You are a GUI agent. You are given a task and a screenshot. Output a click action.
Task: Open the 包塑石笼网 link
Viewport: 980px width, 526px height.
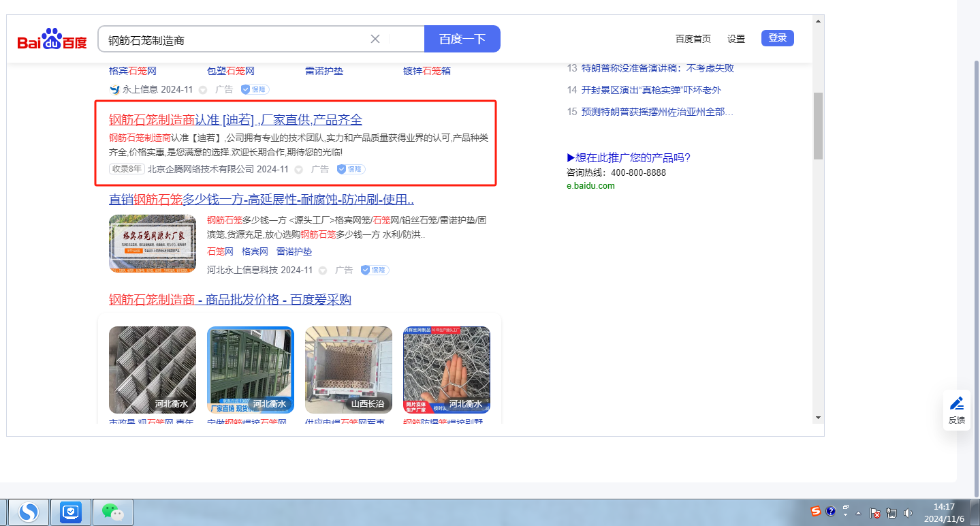click(231, 71)
